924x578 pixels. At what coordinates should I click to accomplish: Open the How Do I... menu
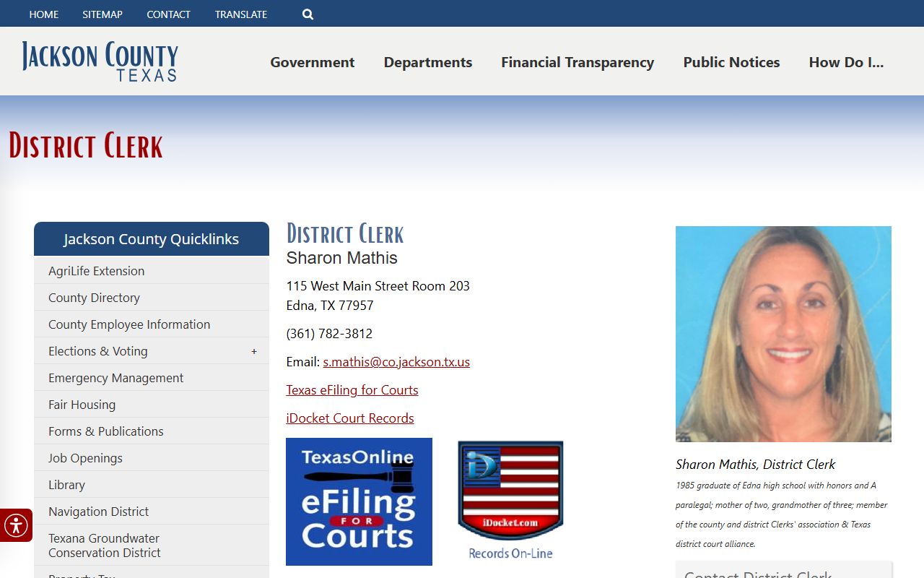click(846, 62)
